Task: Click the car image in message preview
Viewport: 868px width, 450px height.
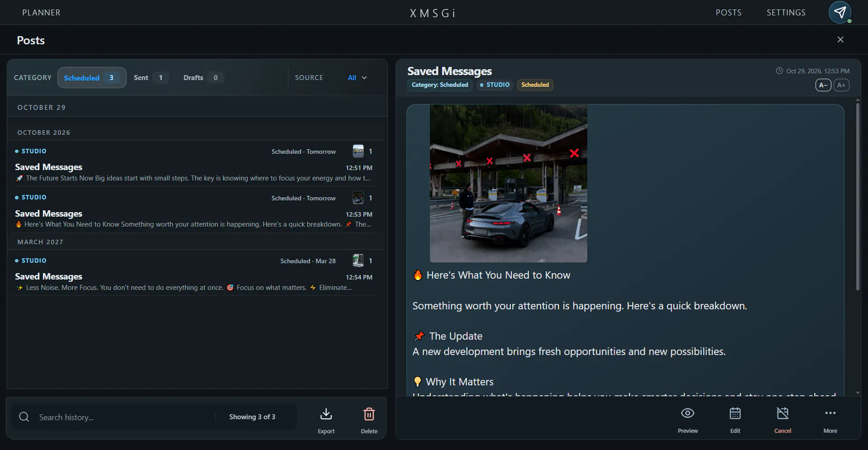Action: 509,184
